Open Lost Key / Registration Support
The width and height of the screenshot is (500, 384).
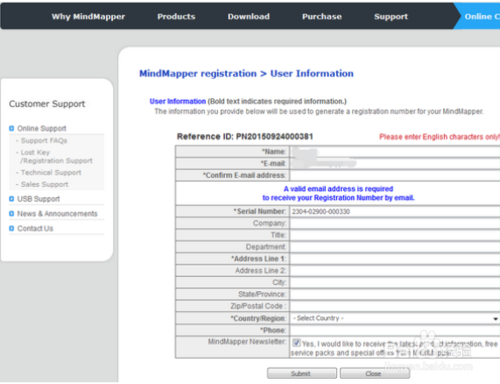pyautogui.click(x=56, y=156)
